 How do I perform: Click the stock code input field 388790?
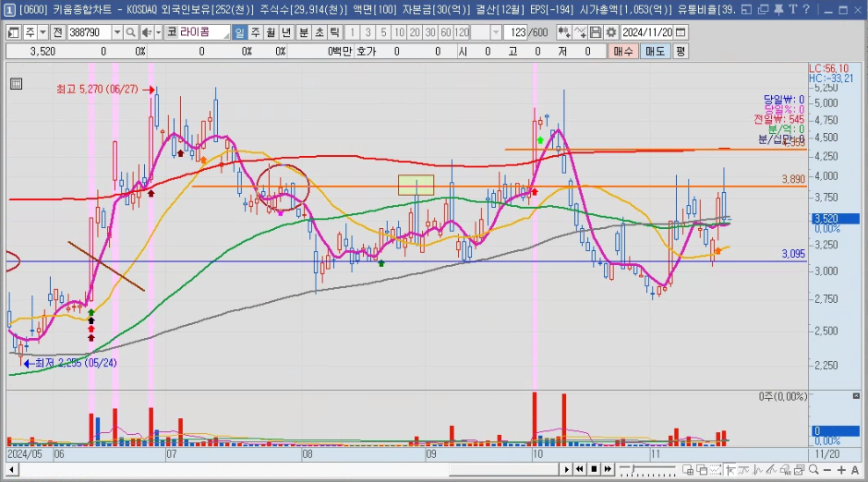pyautogui.click(x=89, y=32)
